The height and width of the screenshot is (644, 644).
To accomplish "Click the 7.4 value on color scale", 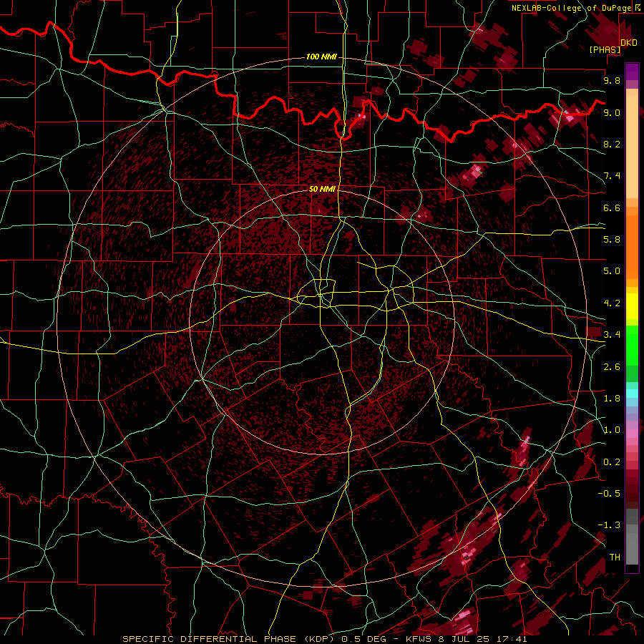I will click(x=612, y=176).
